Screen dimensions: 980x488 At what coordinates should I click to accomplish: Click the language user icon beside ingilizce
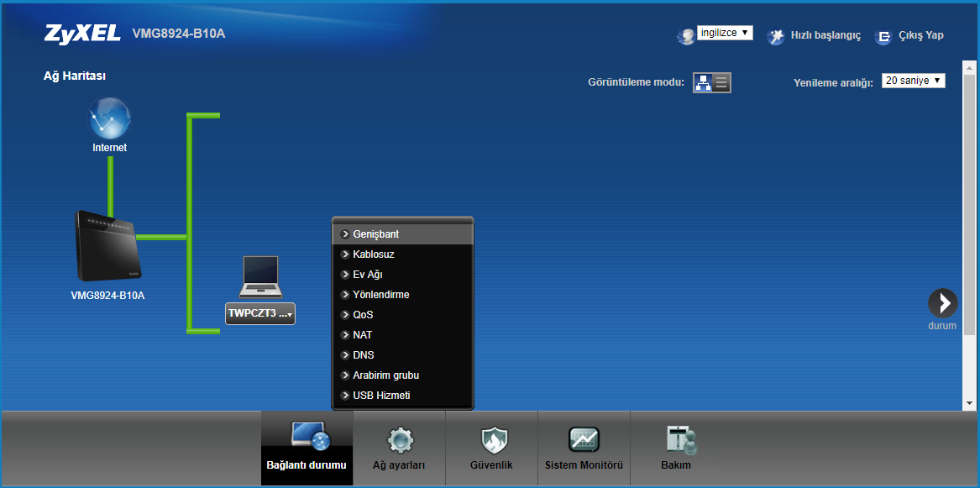click(x=685, y=36)
